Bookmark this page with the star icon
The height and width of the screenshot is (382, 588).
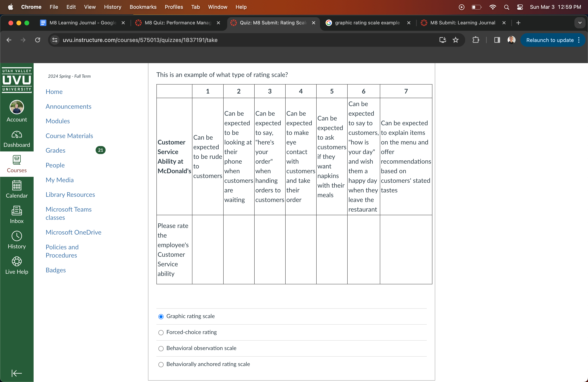click(x=455, y=40)
